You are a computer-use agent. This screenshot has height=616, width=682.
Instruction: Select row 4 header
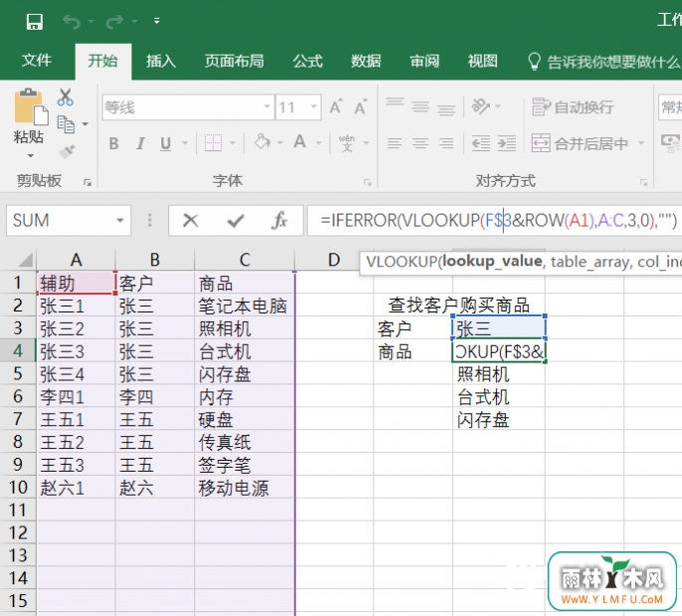[x=17, y=351]
